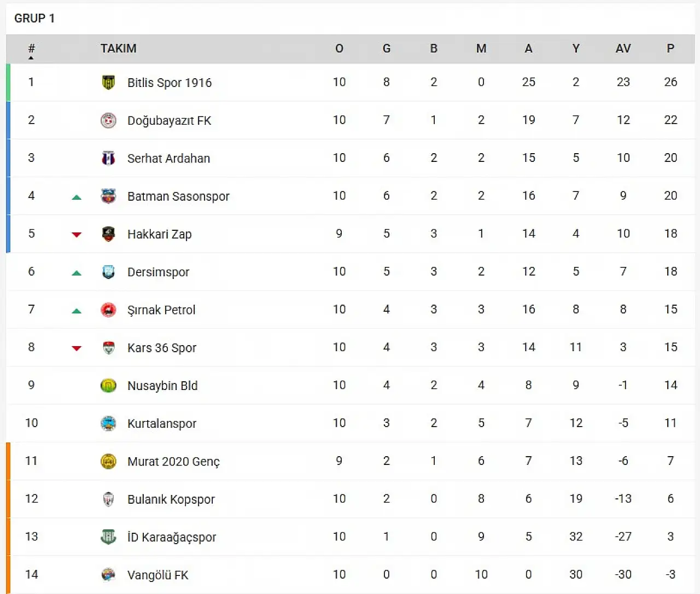Click the Serhat Ardahan club badge
Image resolution: width=700 pixels, height=594 pixels.
coord(108,158)
